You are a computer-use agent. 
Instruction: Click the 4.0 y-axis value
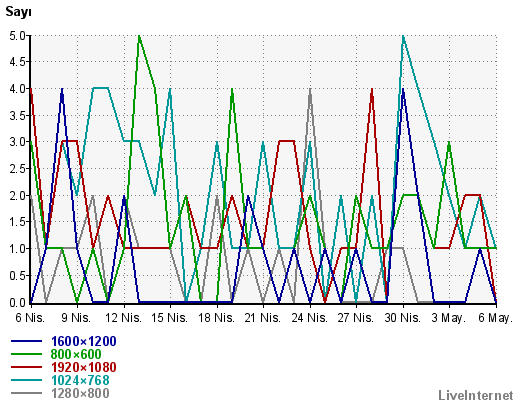[x=18, y=89]
